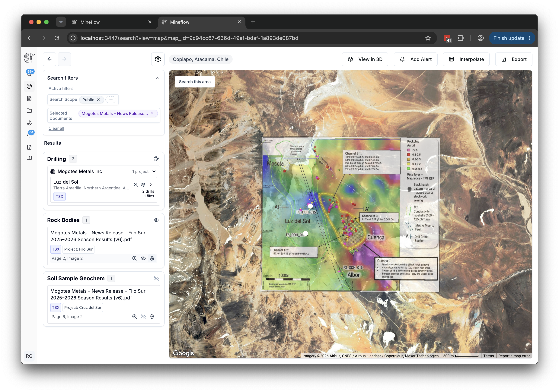
Task: Click Search this area button
Action: (195, 82)
